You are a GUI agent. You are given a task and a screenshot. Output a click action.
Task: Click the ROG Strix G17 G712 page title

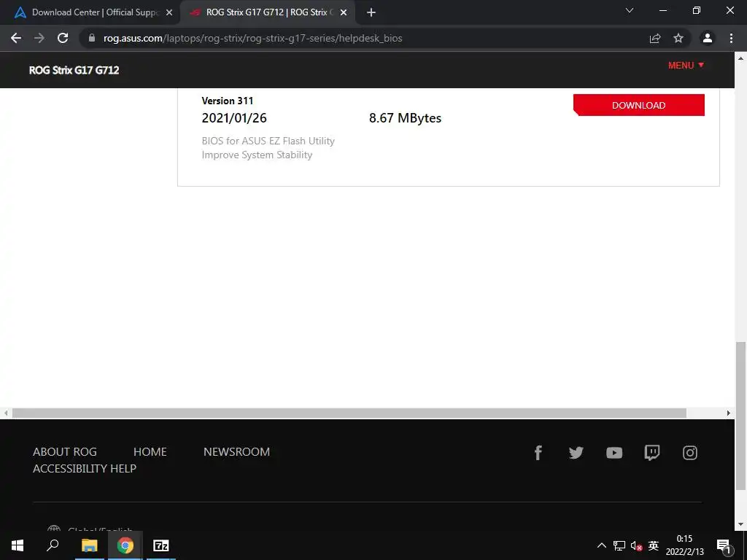pos(74,70)
